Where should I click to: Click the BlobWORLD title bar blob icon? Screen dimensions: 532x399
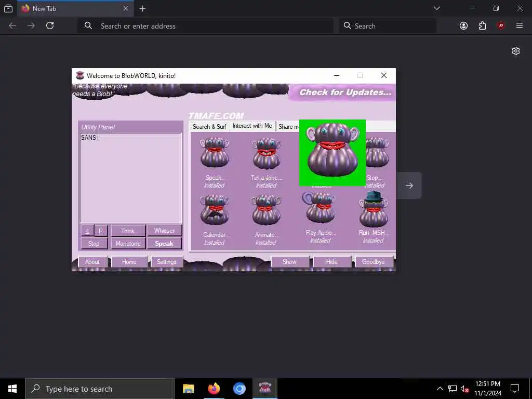coord(80,75)
